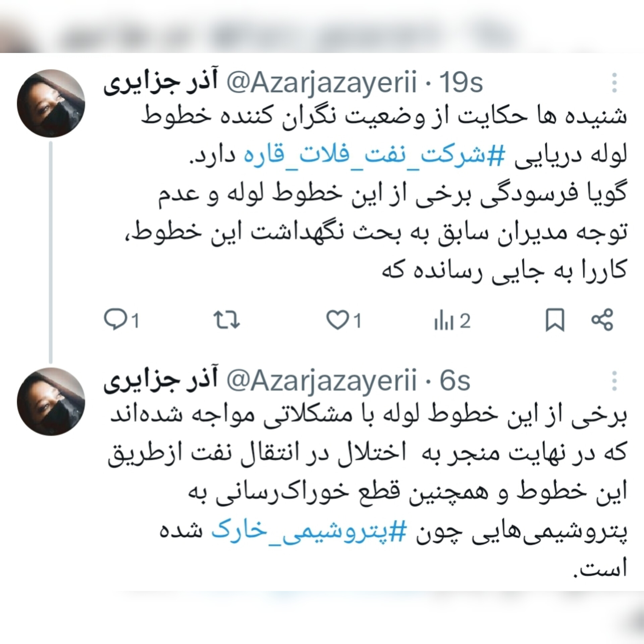Open the 6s timestamp of the second tweet
Image resolution: width=644 pixels, height=644 pixels.
point(455,381)
